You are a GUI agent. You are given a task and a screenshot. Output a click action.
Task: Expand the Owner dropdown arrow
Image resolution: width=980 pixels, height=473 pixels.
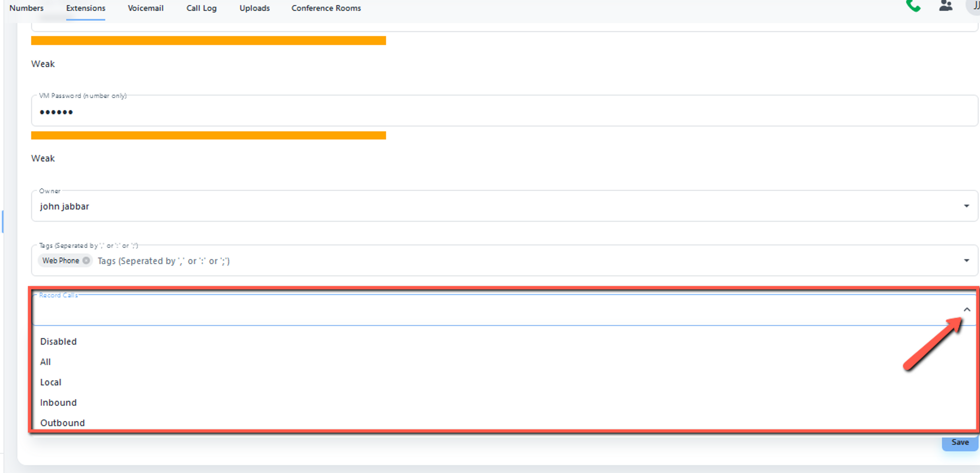(966, 206)
